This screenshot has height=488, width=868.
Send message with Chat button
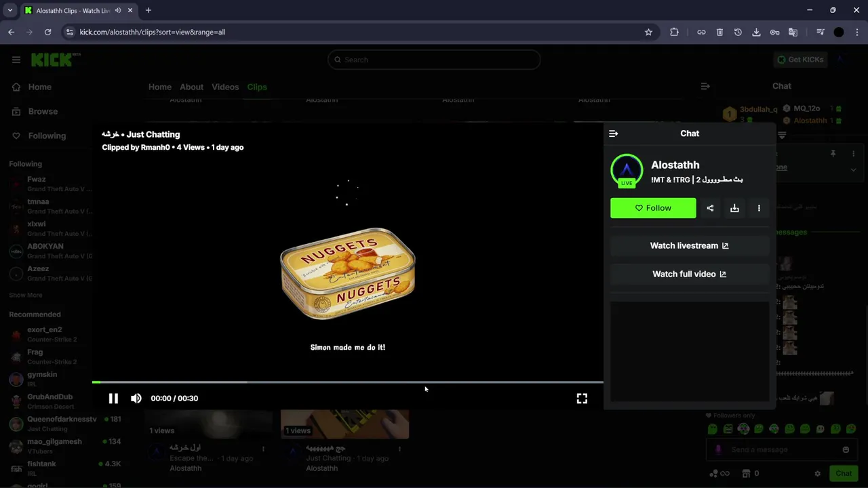[x=844, y=473]
